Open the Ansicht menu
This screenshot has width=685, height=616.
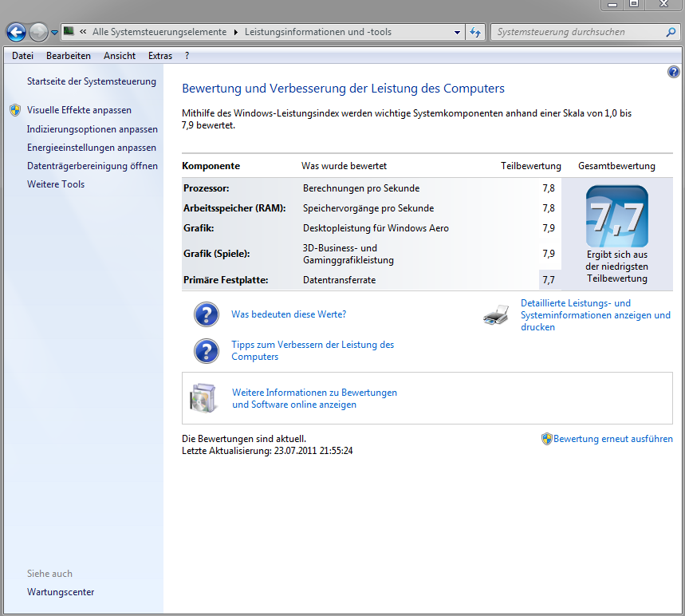click(120, 56)
